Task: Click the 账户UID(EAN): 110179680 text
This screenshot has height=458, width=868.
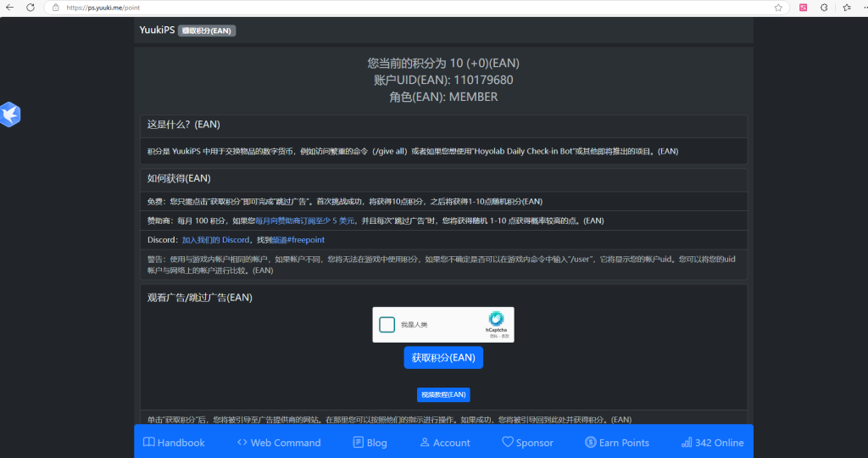Action: pos(443,81)
